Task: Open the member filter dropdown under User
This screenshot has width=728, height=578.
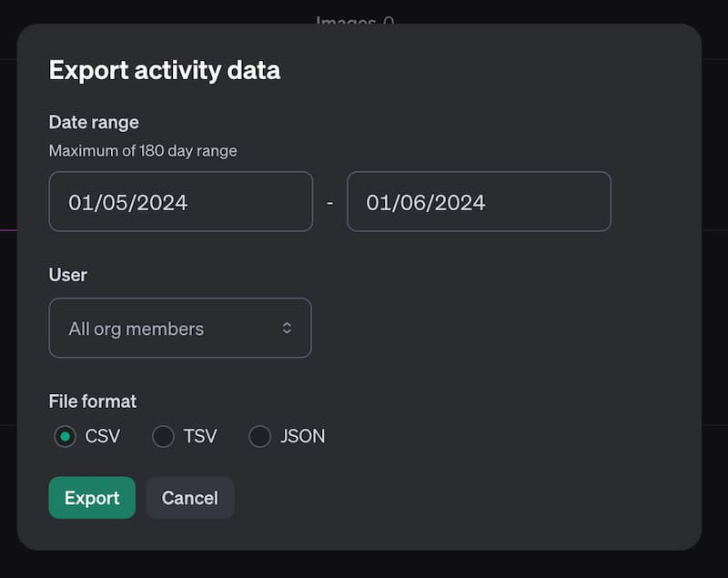Action: click(179, 328)
